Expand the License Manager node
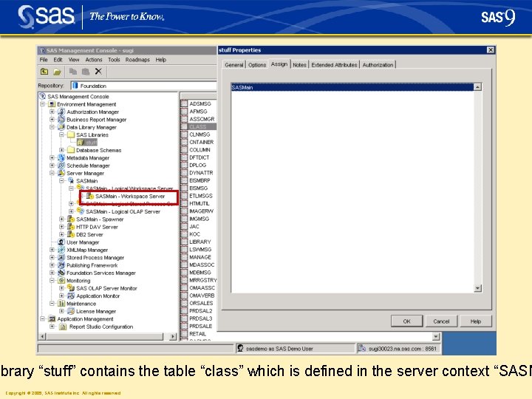532x399 pixels. 61,311
